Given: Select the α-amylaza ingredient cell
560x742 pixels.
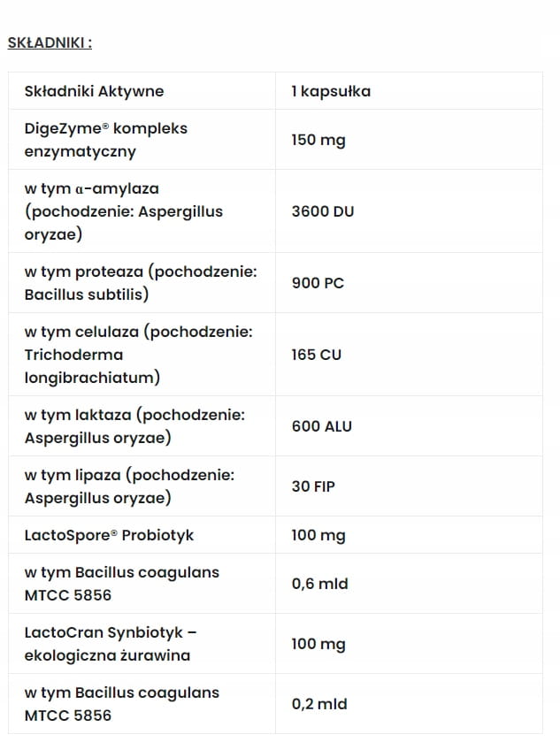Looking at the screenshot, I should [142, 211].
